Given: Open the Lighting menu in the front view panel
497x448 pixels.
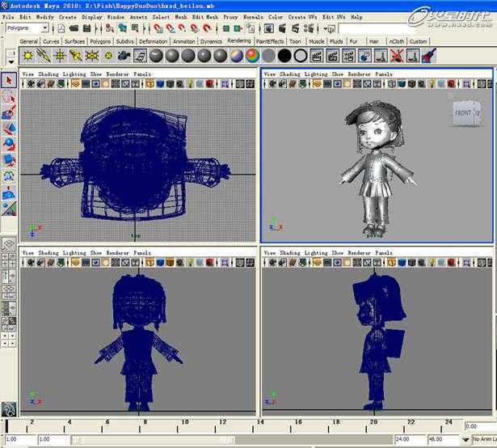Looking at the screenshot, I should pyautogui.click(x=74, y=253).
